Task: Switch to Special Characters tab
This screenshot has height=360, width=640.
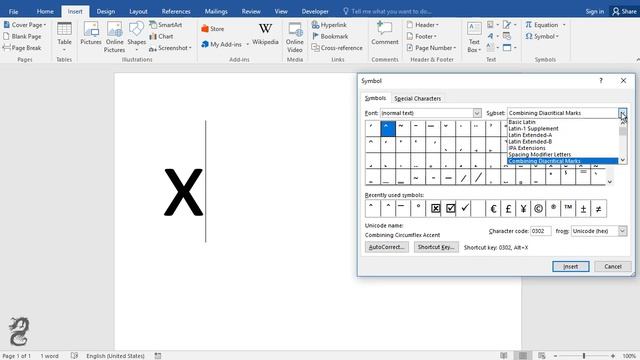Action: pyautogui.click(x=418, y=98)
